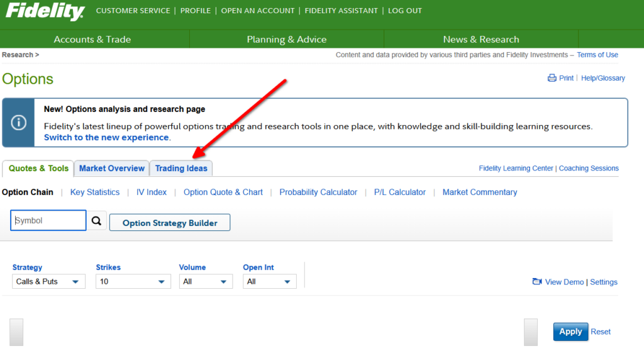644x351 pixels.
Task: Click the magnifying glass search icon
Action: point(96,221)
